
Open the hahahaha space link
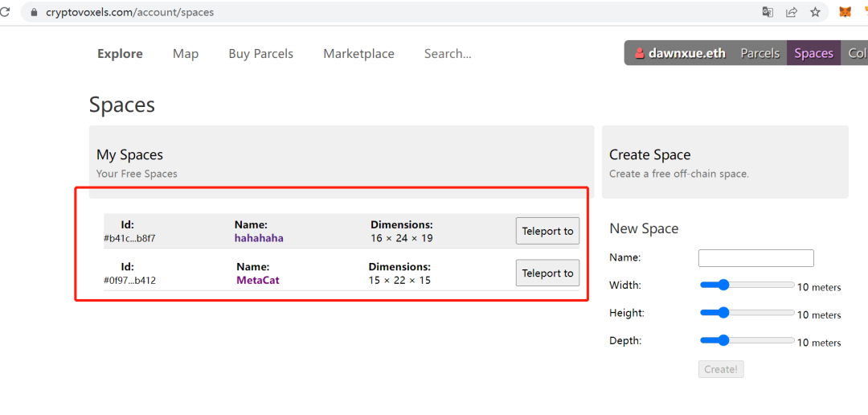pos(259,238)
